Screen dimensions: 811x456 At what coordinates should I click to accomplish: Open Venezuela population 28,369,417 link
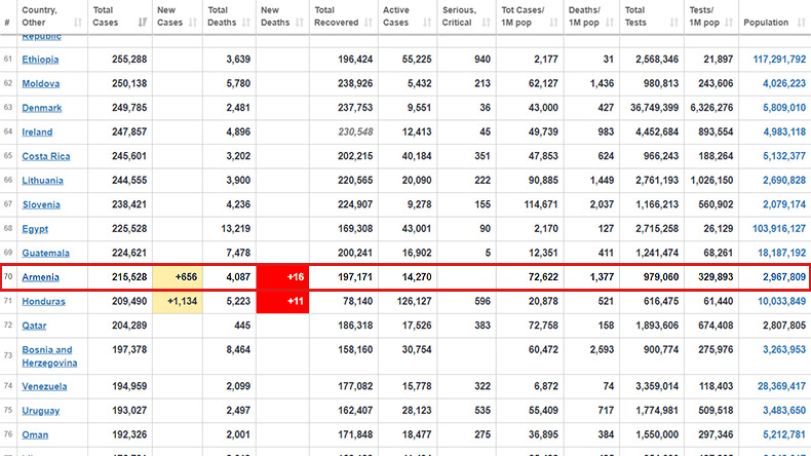pyautogui.click(x=782, y=386)
